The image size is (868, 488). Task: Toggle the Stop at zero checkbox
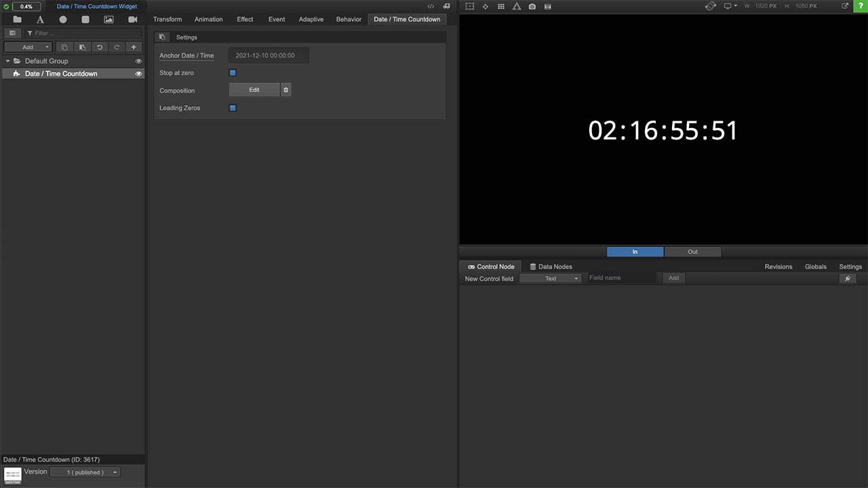233,73
